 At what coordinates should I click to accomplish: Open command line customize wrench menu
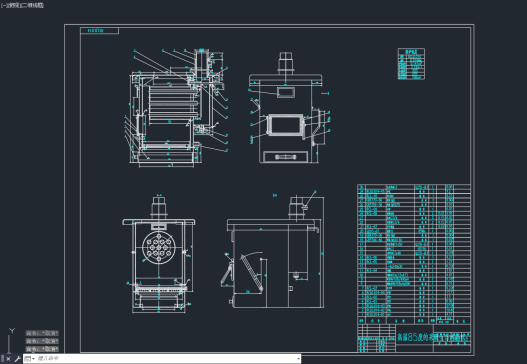pyautogui.click(x=17, y=359)
